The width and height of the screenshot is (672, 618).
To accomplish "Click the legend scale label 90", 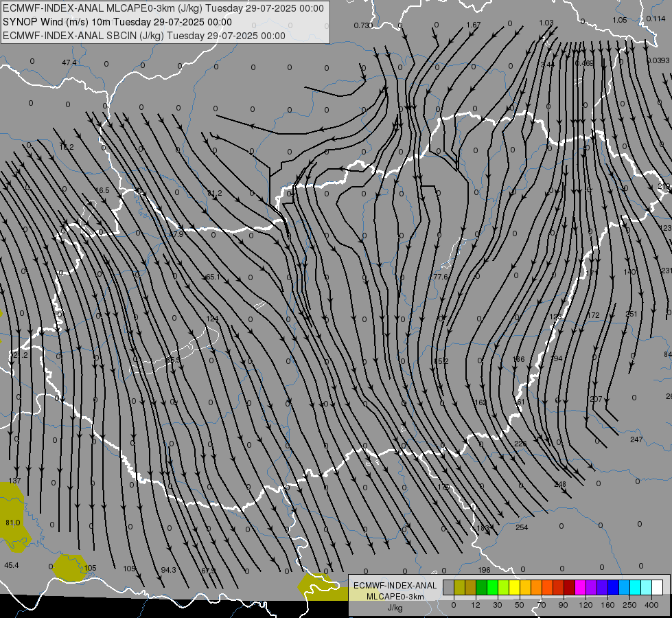I will pos(563,605).
